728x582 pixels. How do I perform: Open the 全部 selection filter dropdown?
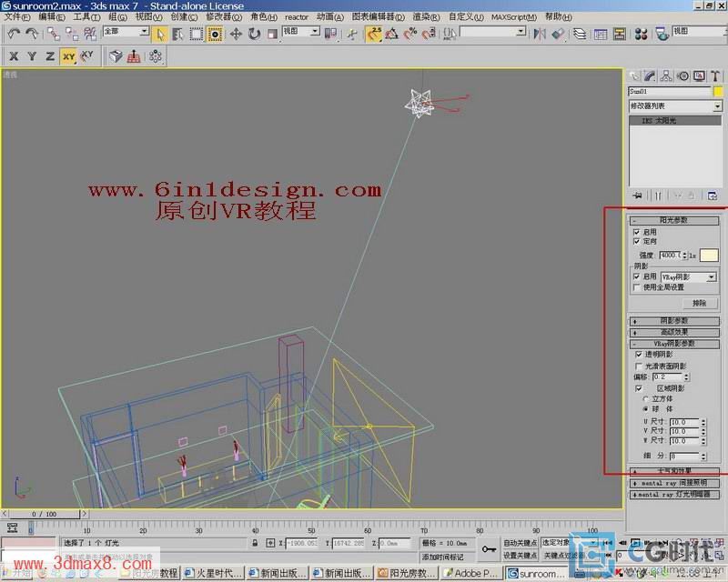[x=126, y=31]
